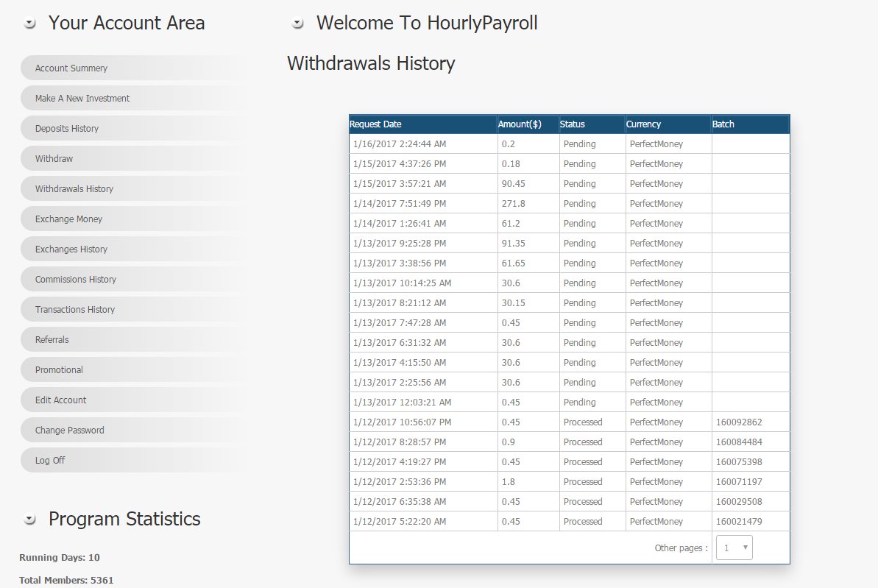The image size is (878, 588).
Task: Open the Account Summery menu item
Action: tap(135, 68)
